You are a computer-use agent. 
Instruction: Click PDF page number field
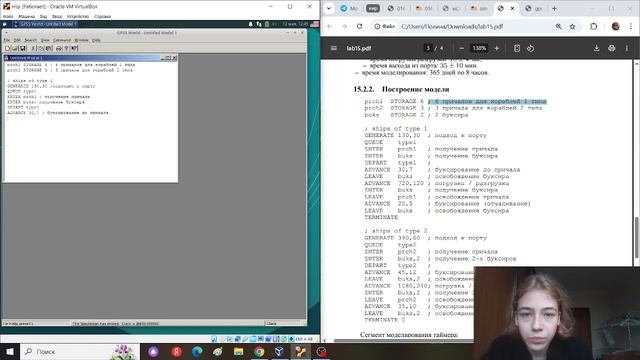click(x=428, y=48)
